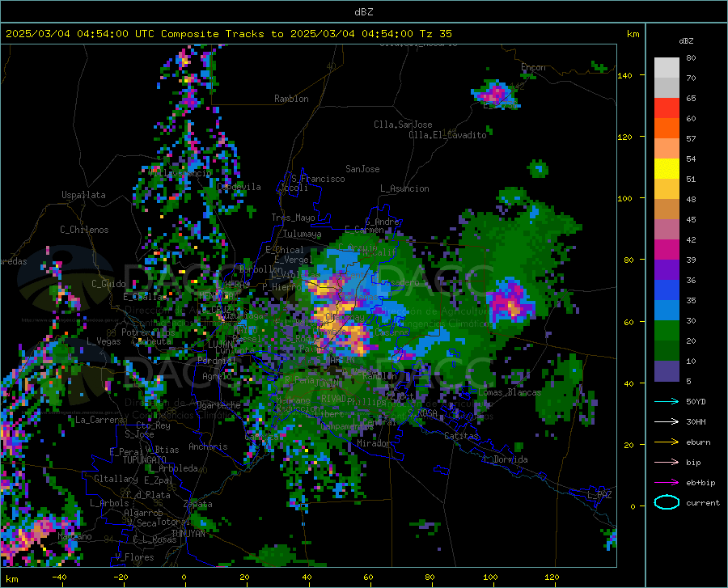Click the L_Dormida place label

tap(506, 459)
